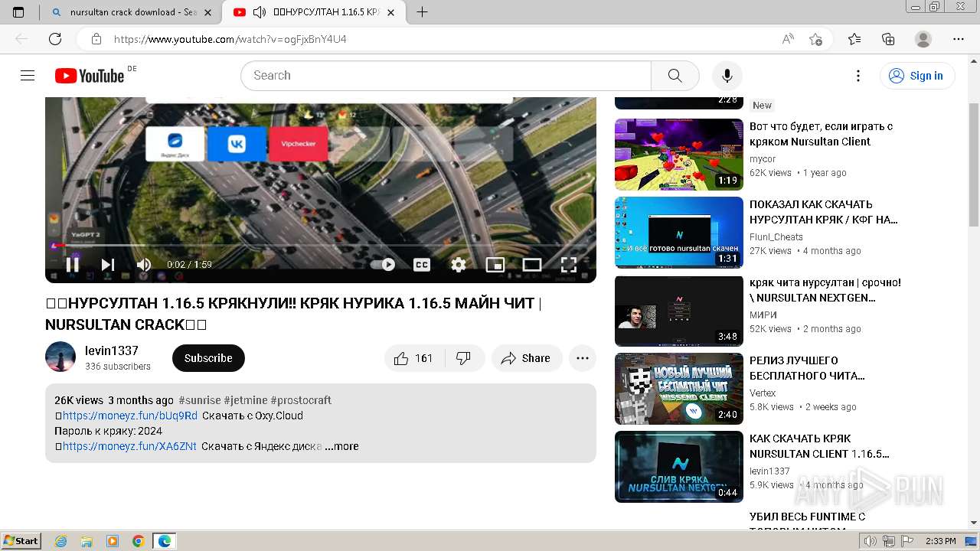Open video player settings gear
The width and height of the screenshot is (980, 551).
[459, 265]
